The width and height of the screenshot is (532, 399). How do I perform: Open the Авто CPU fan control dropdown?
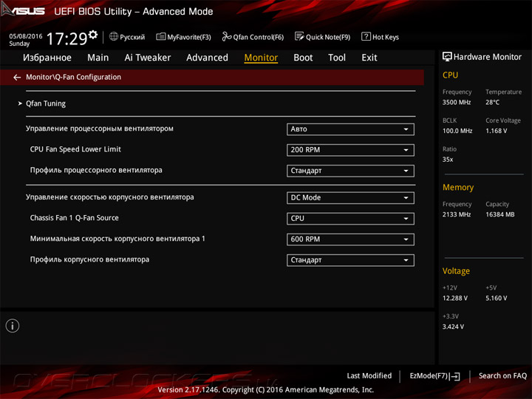pos(350,129)
